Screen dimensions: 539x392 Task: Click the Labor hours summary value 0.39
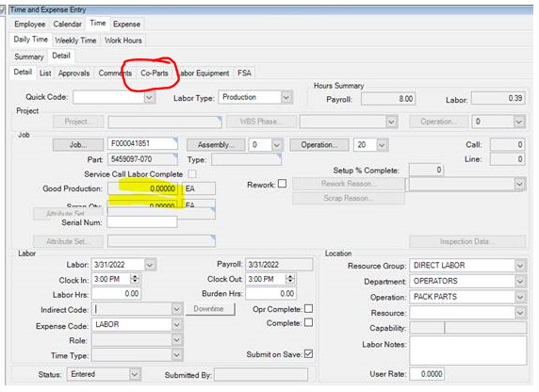[x=498, y=98]
